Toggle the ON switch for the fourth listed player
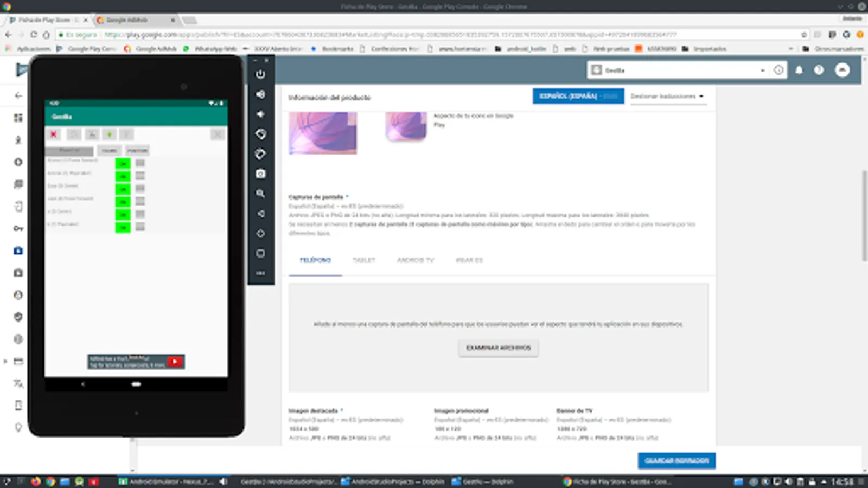 coord(123,201)
